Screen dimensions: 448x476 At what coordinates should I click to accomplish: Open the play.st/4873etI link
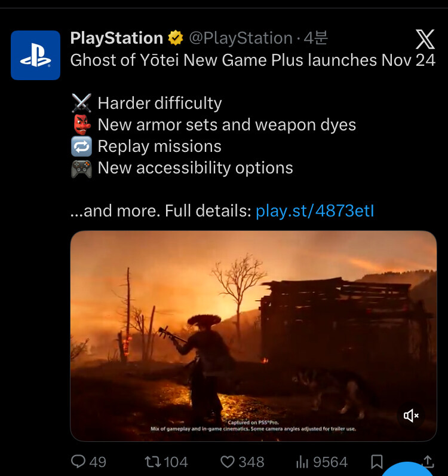pyautogui.click(x=315, y=211)
